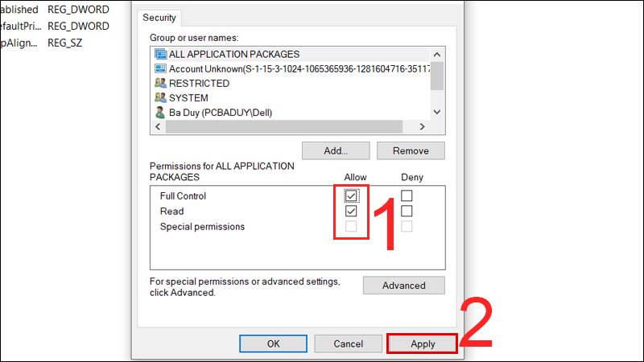Click the Add... button
The width and height of the screenshot is (644, 362).
click(x=336, y=150)
